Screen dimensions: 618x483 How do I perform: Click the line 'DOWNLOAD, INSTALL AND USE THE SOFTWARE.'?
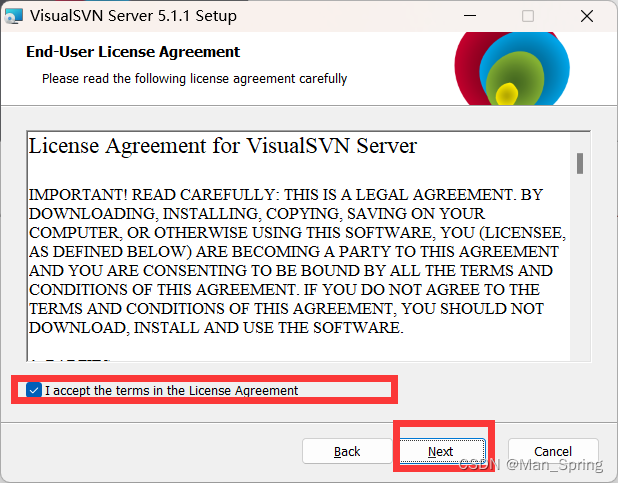click(216, 328)
